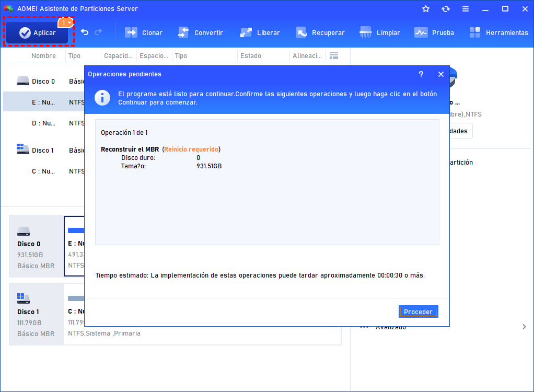Close the Operaciones pendientes dialog
Image resolution: width=534 pixels, height=392 pixels.
click(x=440, y=74)
